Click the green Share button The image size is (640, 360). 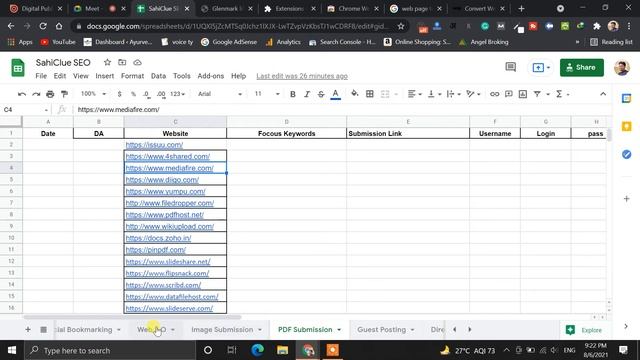(x=582, y=67)
